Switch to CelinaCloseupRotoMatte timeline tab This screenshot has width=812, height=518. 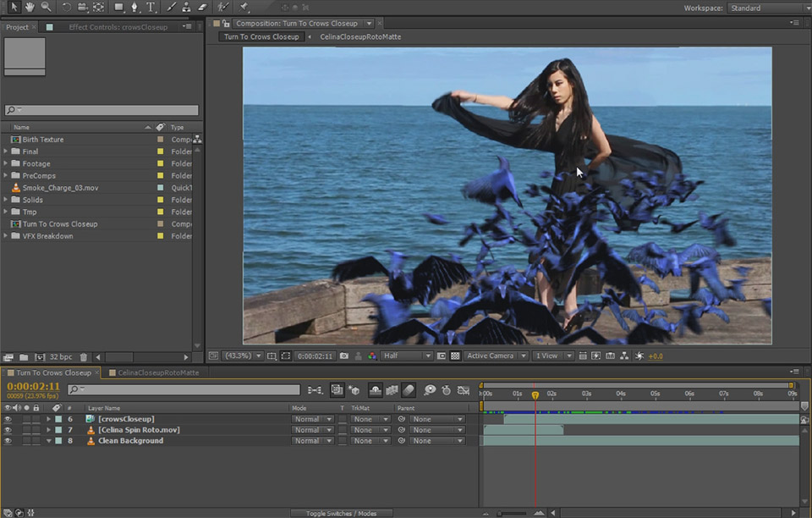point(158,372)
